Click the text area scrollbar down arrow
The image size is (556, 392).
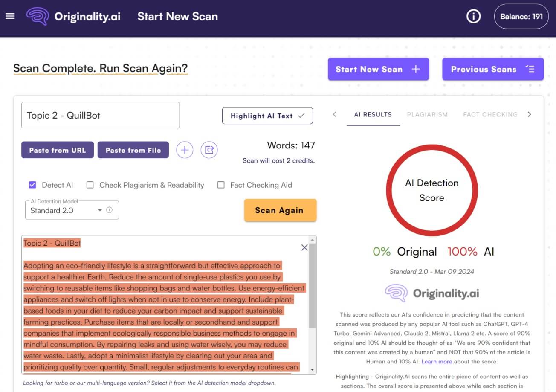(313, 369)
